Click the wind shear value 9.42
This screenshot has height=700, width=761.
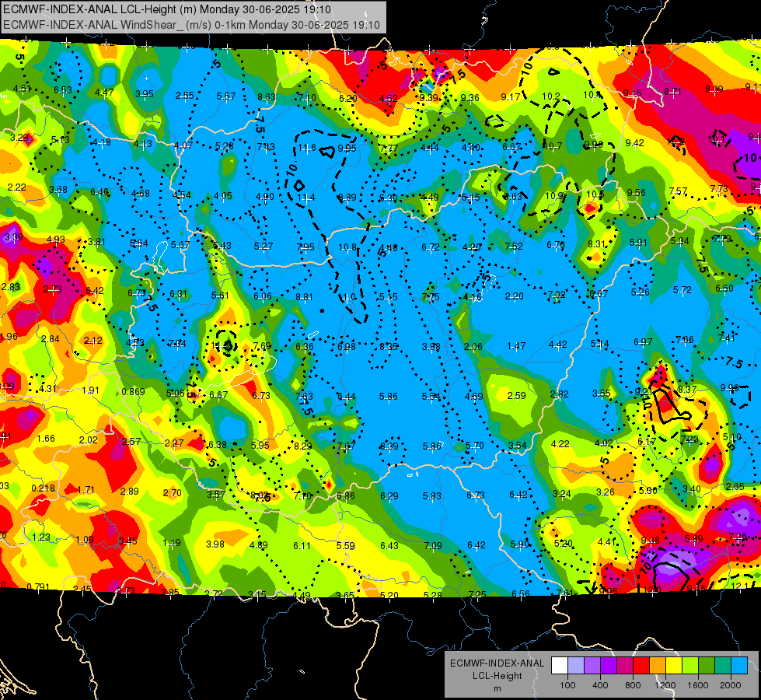tap(635, 143)
